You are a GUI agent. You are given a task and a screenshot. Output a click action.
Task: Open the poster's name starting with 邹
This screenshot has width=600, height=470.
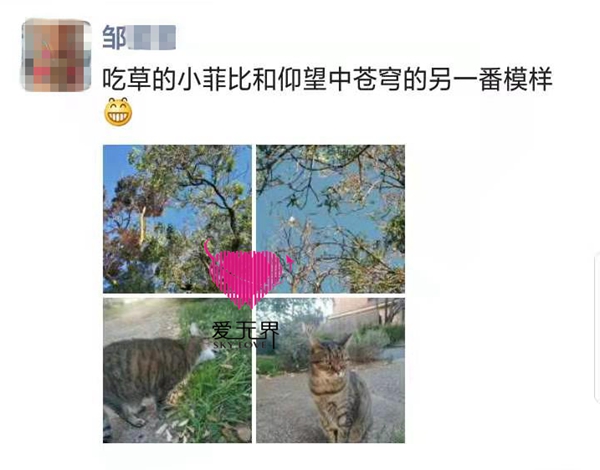[139, 38]
